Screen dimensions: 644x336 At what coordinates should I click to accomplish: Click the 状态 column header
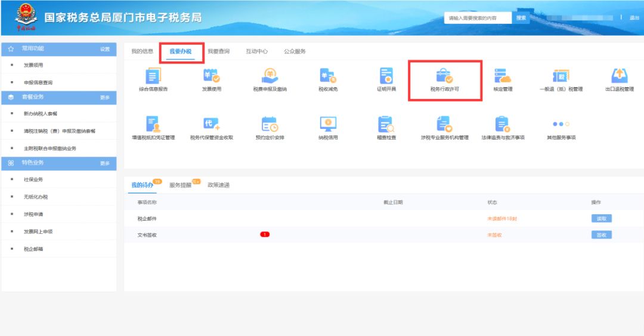pos(492,202)
